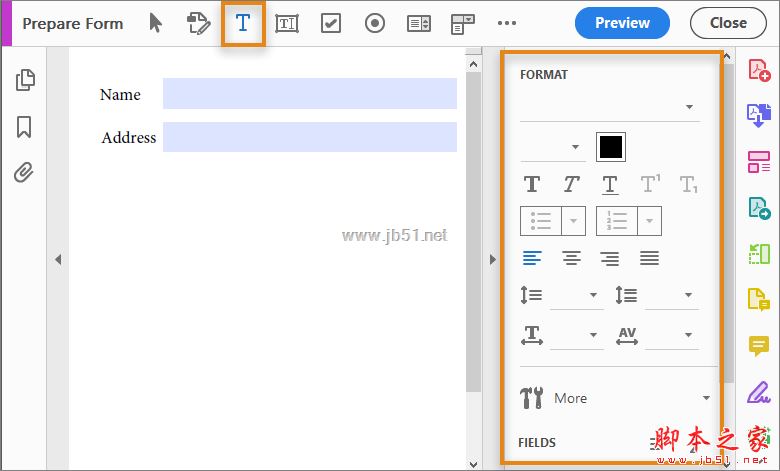This screenshot has height=471, width=780.
Task: Justify text alignment
Action: tap(649, 258)
